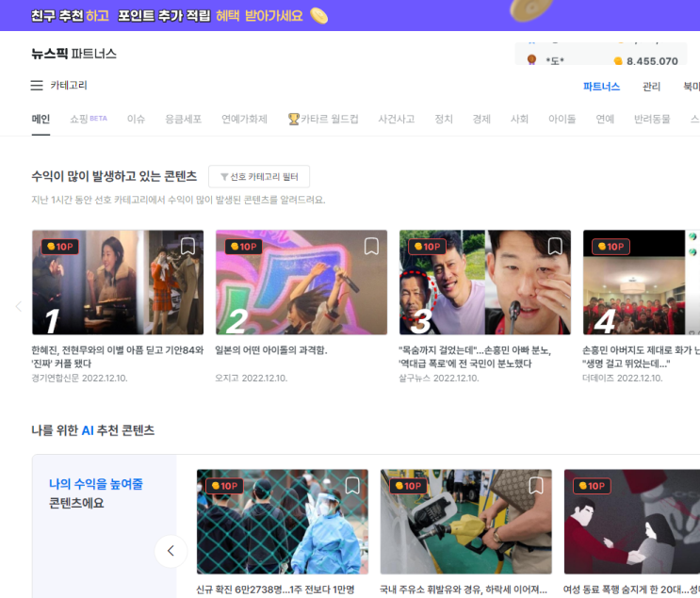The height and width of the screenshot is (598, 700).
Task: Bookmark the 한혜진 기안84 article card
Action: point(187,246)
